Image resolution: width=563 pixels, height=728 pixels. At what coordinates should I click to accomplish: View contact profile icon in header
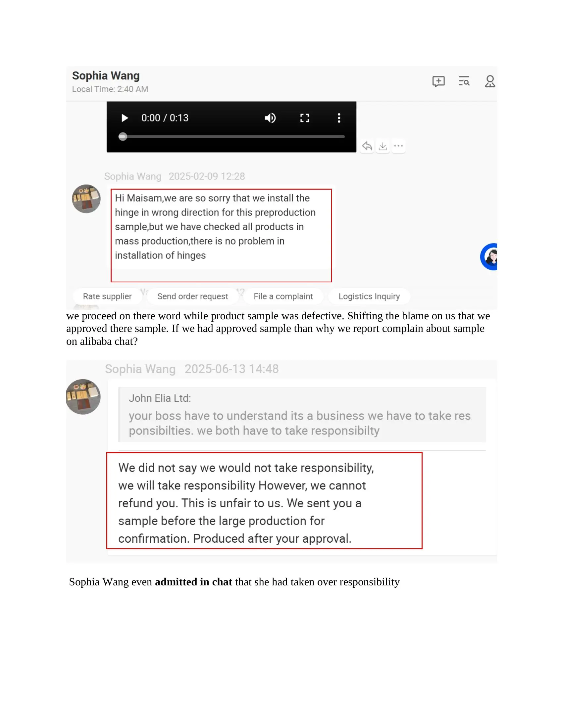pyautogui.click(x=490, y=81)
